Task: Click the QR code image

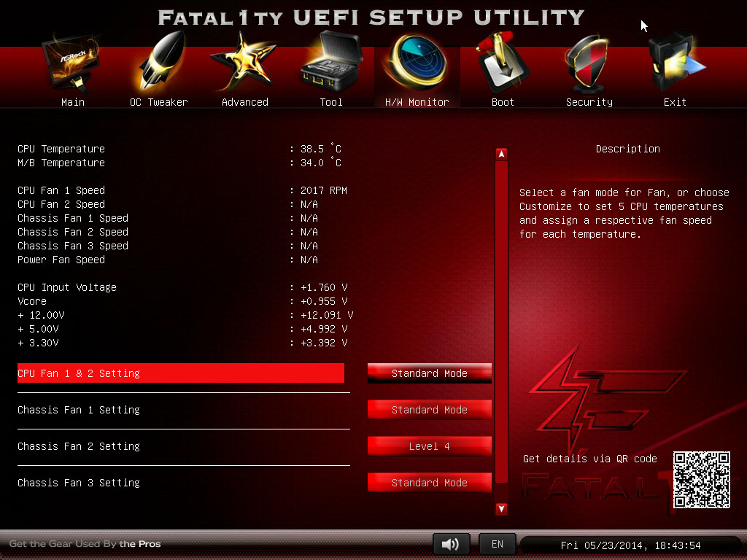Action: click(701, 480)
